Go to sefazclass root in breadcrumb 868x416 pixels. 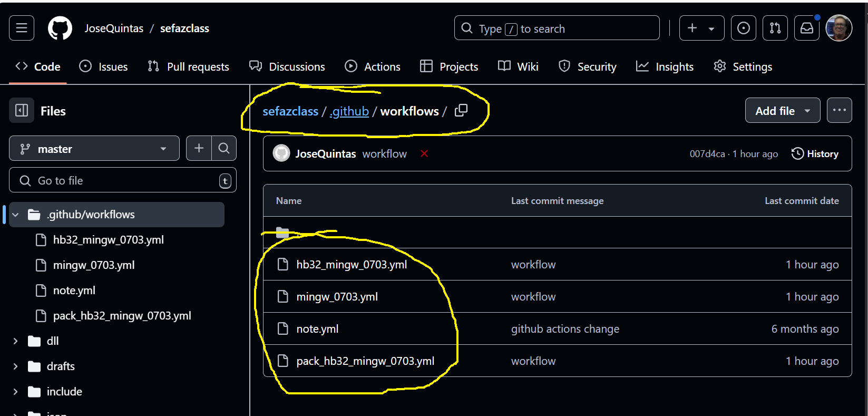click(x=290, y=111)
